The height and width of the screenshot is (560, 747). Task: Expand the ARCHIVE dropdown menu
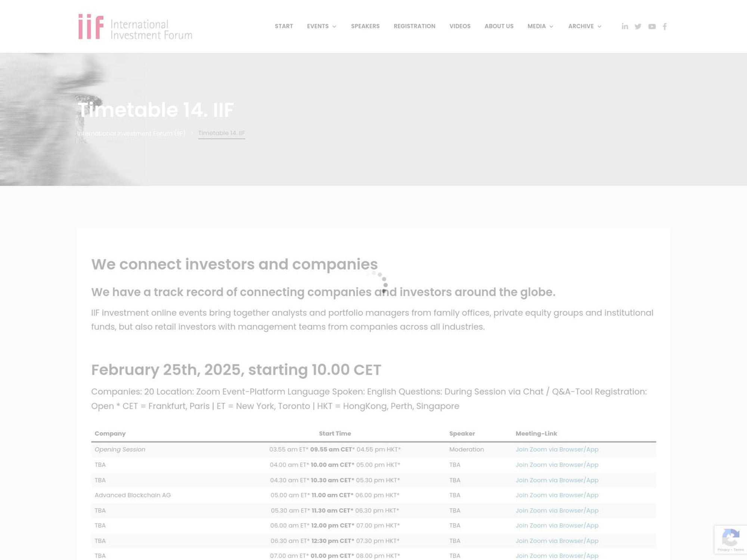pyautogui.click(x=585, y=26)
